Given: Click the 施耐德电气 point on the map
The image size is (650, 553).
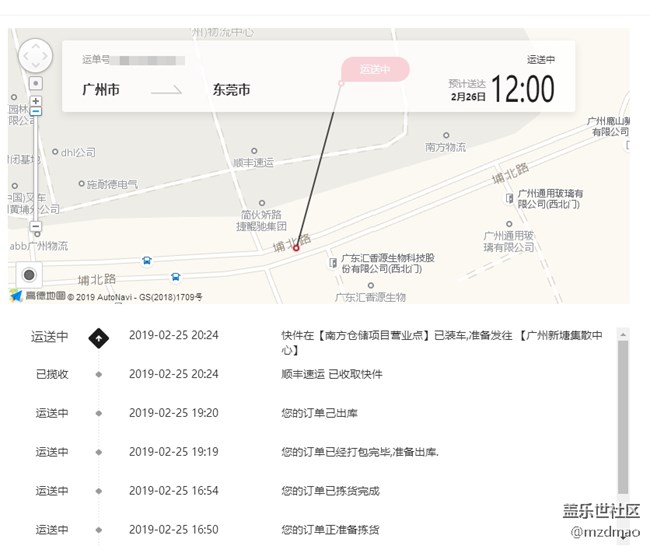Looking at the screenshot, I should (x=81, y=183).
